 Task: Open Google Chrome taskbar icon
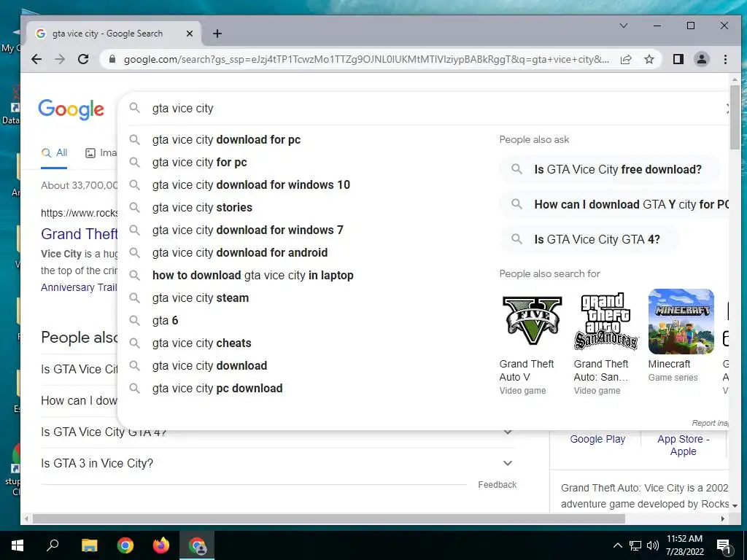[x=125, y=545]
